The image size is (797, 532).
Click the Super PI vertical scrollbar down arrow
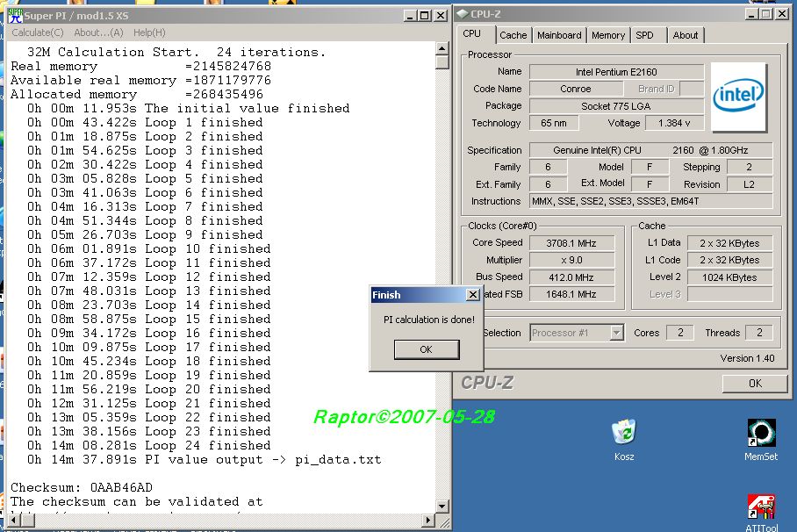coord(442,506)
